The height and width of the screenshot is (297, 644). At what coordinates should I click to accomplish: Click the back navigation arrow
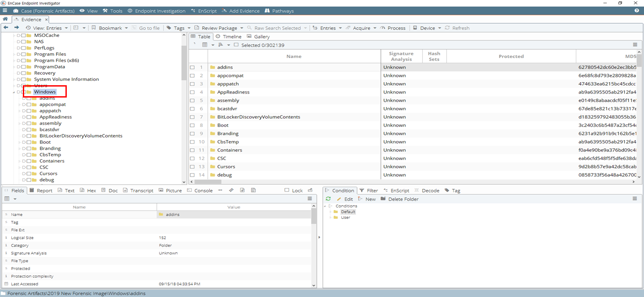tap(6, 28)
